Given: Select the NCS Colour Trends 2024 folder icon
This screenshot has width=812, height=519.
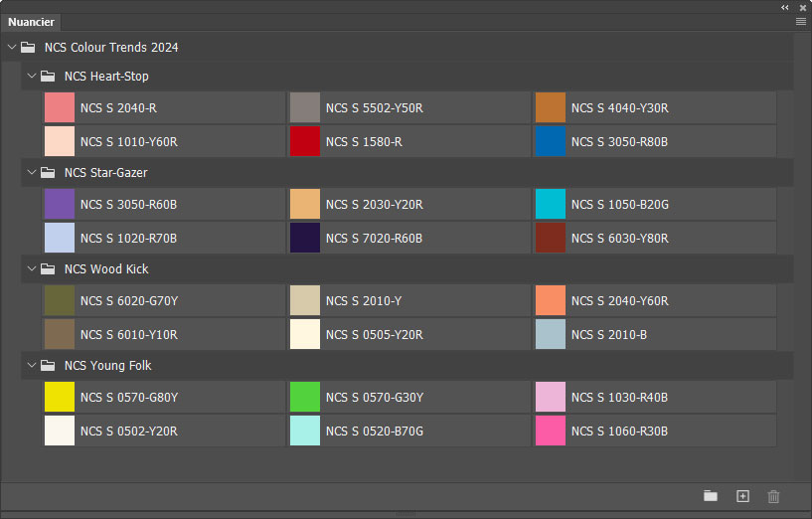Looking at the screenshot, I should (x=28, y=47).
